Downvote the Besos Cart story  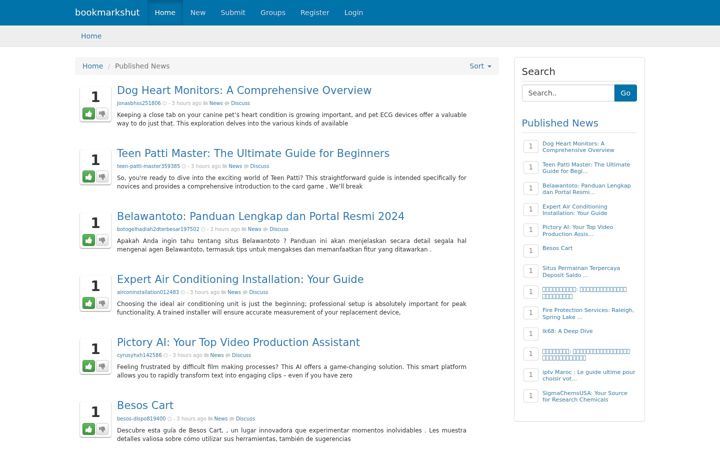[x=102, y=429]
